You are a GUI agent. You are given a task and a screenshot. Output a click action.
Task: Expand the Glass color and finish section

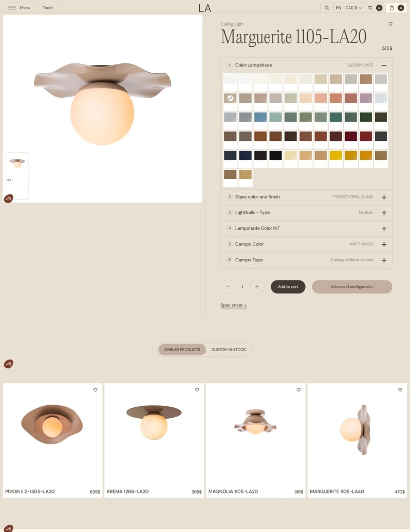[306, 197]
